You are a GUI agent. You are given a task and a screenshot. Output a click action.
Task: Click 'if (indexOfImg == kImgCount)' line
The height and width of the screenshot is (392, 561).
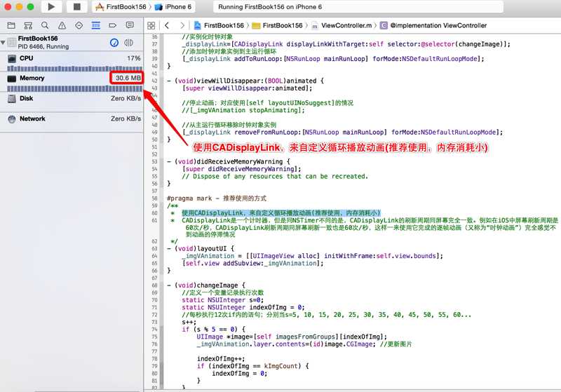pos(253,366)
